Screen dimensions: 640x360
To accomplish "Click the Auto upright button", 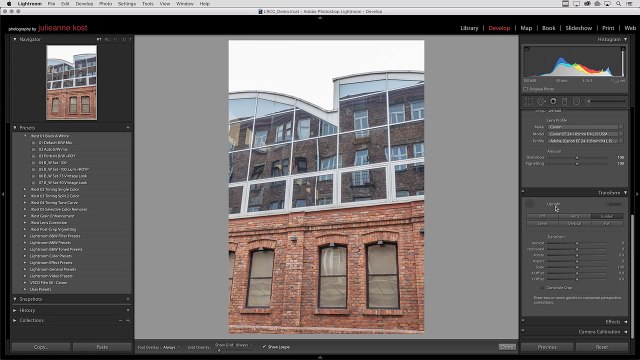I will [574, 216].
